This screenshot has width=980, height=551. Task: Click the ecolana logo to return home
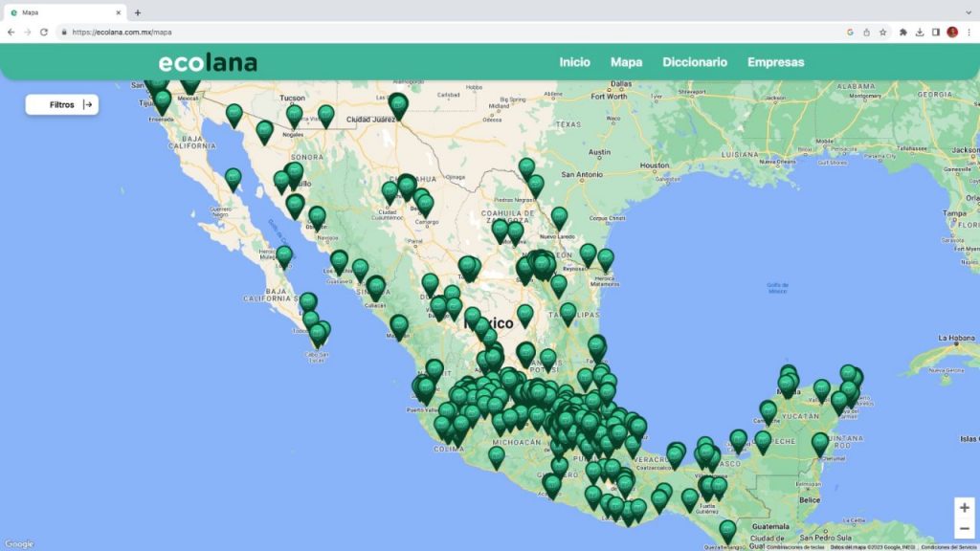tap(207, 61)
